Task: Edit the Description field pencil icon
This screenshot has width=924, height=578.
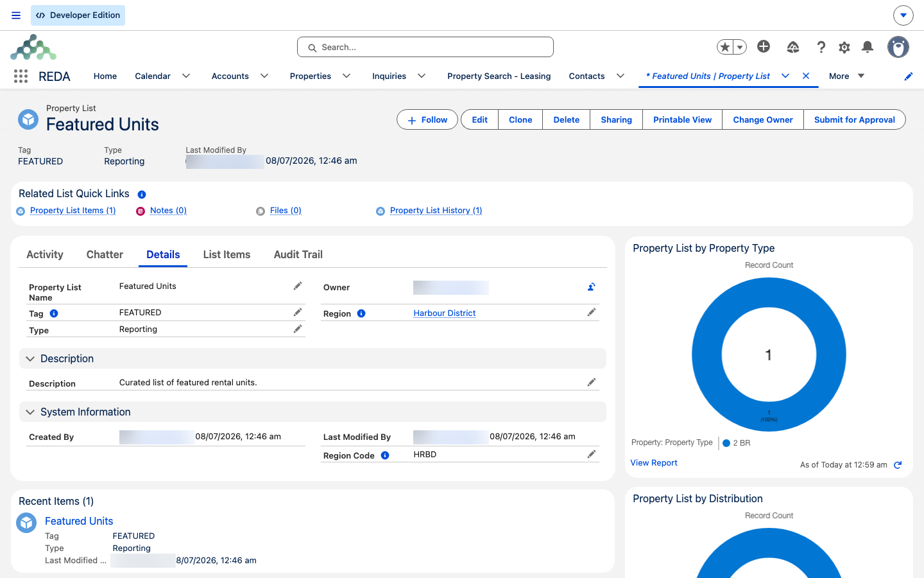Action: pos(592,382)
